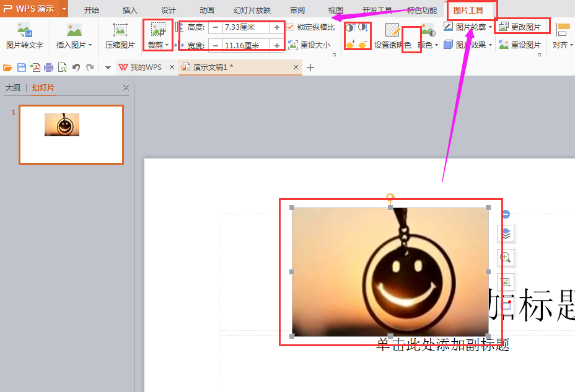This screenshot has width=575, height=392.
Task: Increase the 高度 height with plus button
Action: (277, 27)
